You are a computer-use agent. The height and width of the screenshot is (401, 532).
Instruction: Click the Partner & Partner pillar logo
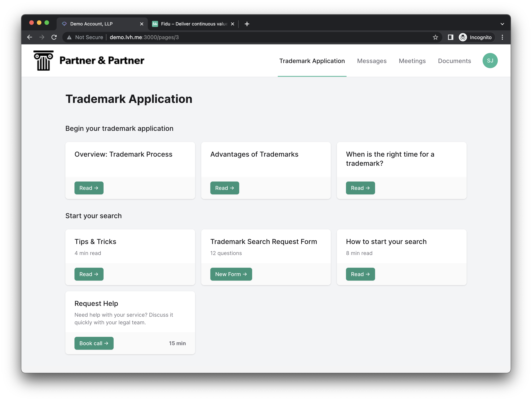pos(44,61)
